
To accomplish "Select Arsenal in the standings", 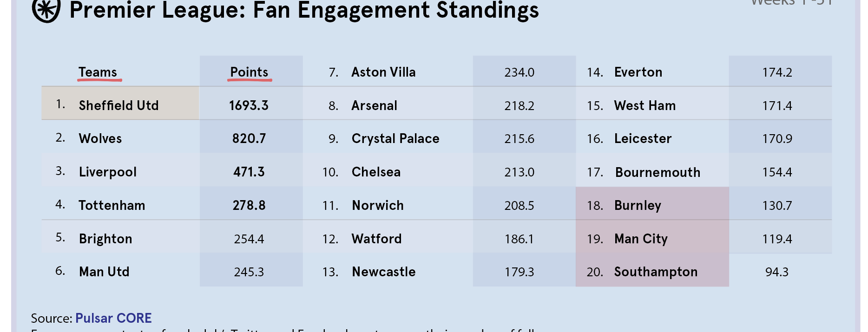I will [374, 105].
